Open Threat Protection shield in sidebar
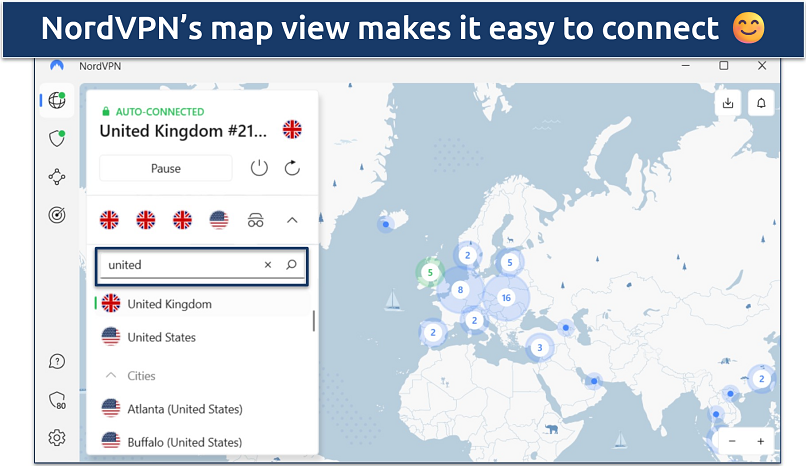The image size is (806, 466). click(57, 138)
